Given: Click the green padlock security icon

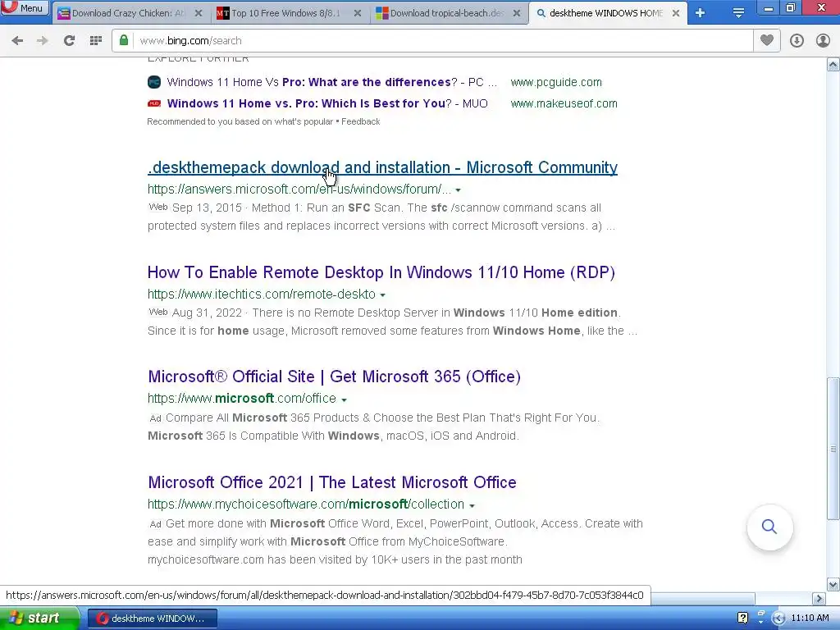Looking at the screenshot, I should tap(124, 41).
